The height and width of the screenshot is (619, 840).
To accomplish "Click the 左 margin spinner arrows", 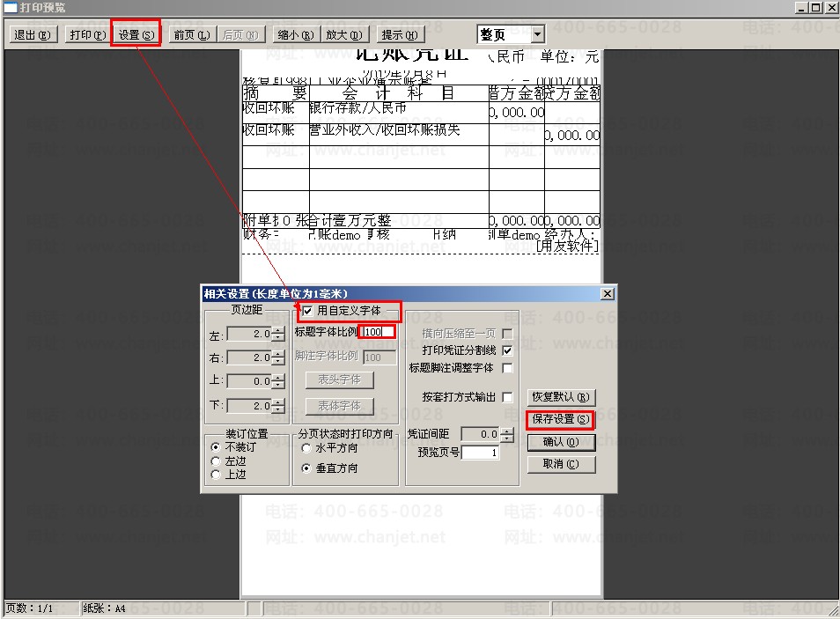I will pyautogui.click(x=278, y=335).
